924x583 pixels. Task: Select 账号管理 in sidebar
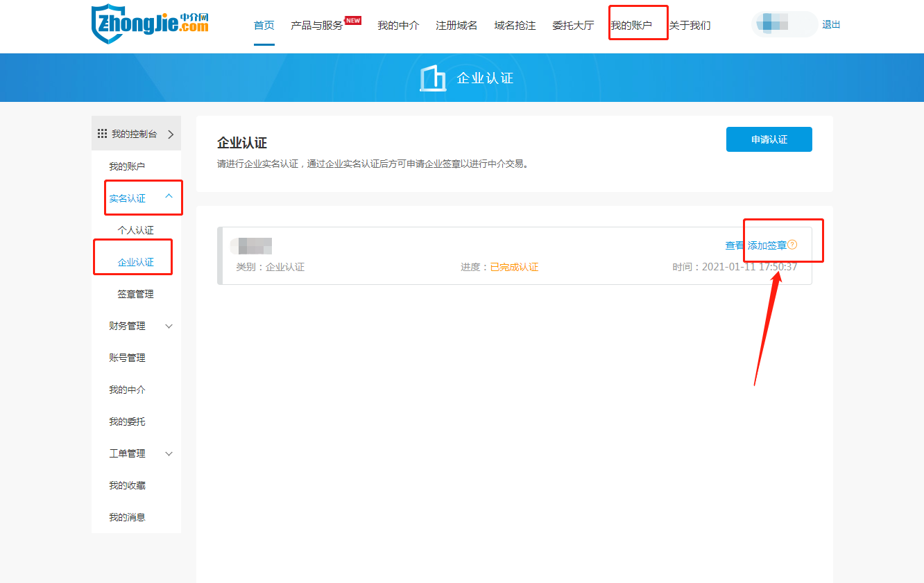click(127, 358)
